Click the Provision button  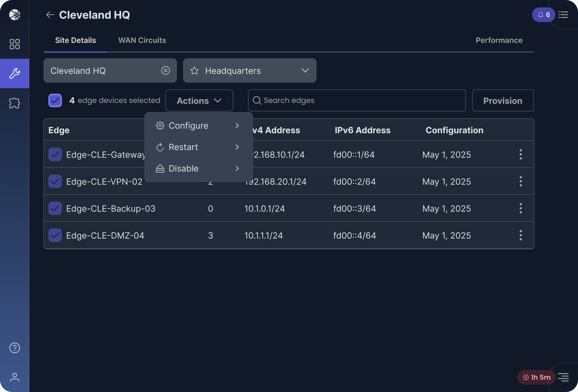(x=503, y=100)
